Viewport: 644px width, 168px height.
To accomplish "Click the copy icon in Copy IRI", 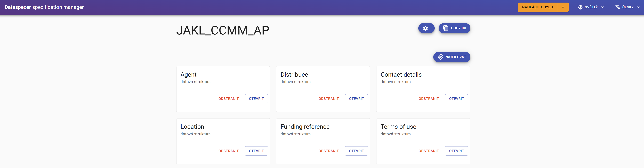I will (x=446, y=28).
